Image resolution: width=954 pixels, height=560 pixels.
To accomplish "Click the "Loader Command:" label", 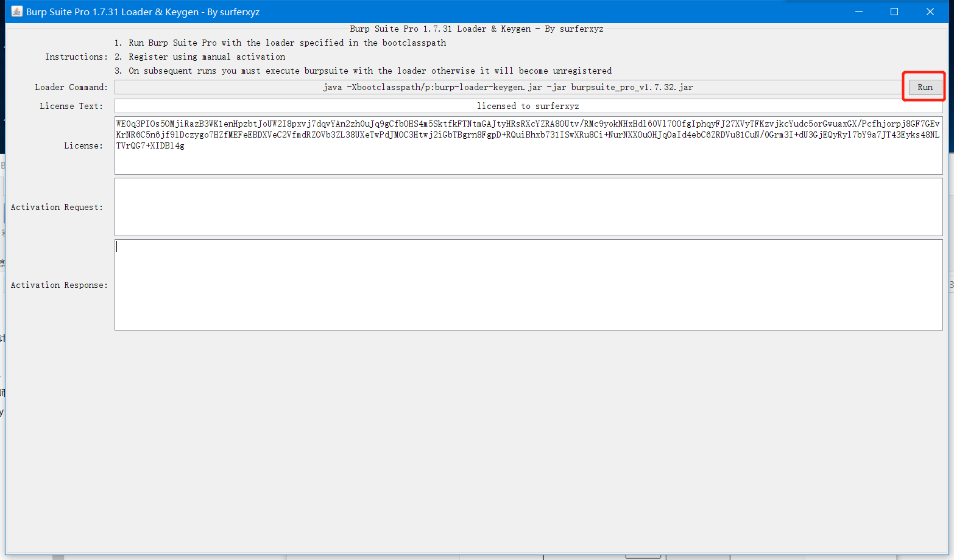I will 71,87.
